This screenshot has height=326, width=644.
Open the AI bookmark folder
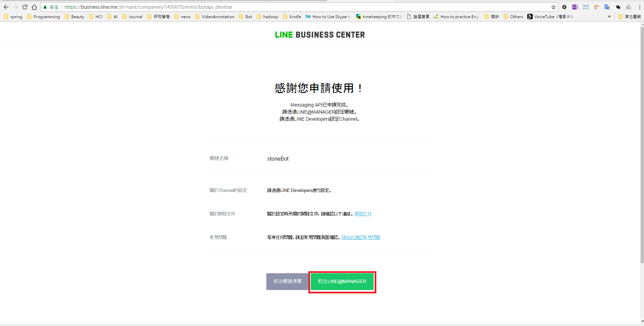tap(112, 16)
